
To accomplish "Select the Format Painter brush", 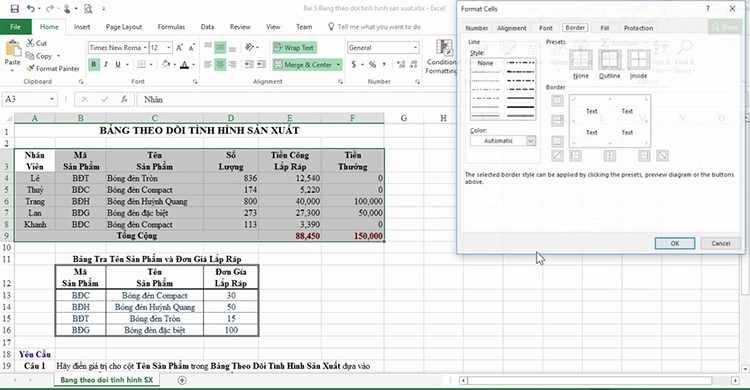I will click(53, 68).
